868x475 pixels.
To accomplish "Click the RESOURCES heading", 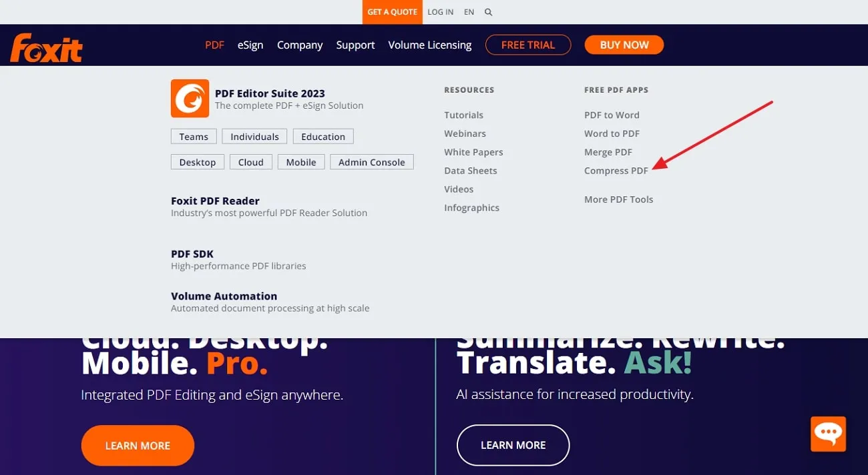I will point(469,90).
